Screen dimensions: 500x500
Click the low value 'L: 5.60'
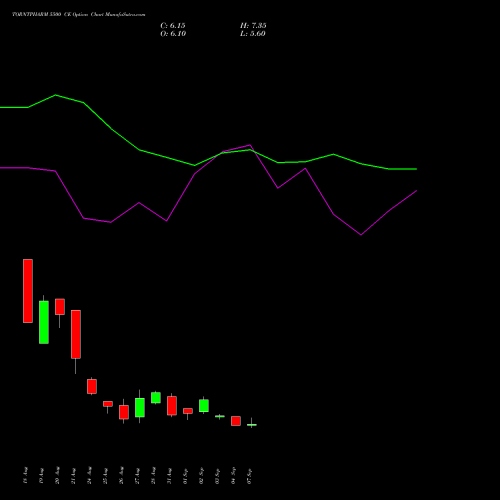[x=253, y=34]
